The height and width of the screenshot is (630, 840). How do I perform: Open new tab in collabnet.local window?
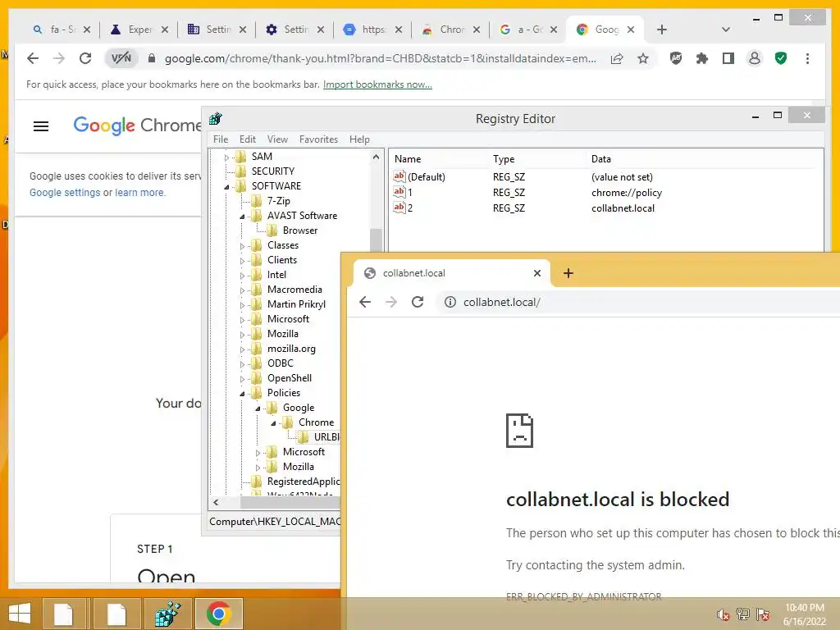click(x=568, y=273)
